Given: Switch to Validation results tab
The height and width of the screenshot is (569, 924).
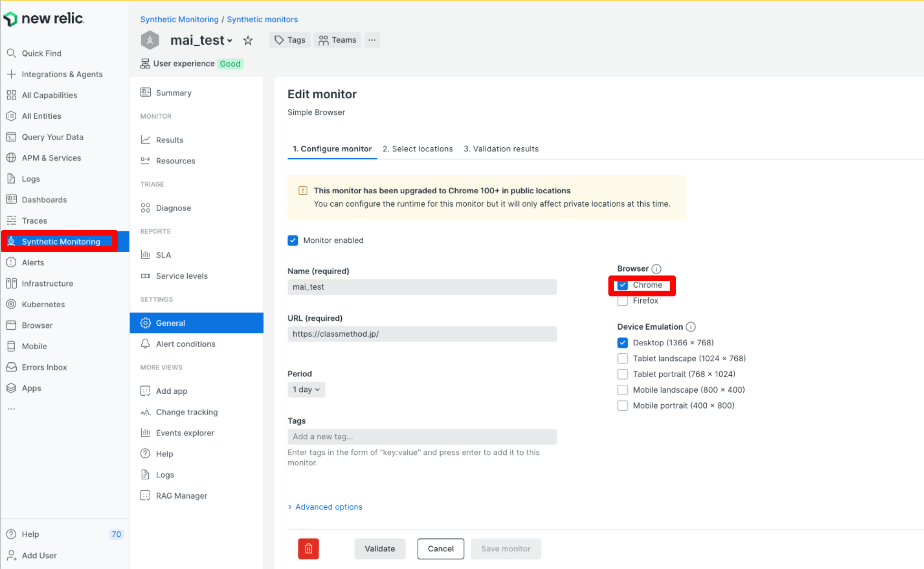Looking at the screenshot, I should coord(501,149).
